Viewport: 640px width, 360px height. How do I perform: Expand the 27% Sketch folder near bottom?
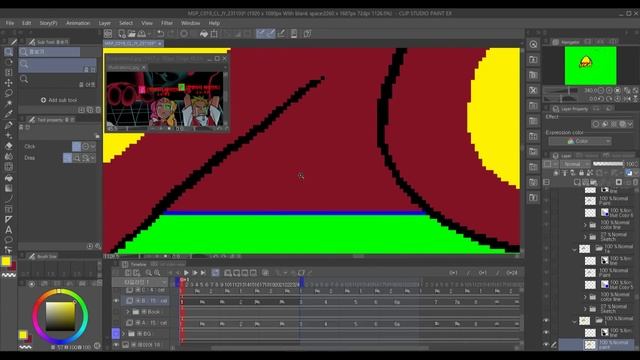click(x=585, y=309)
